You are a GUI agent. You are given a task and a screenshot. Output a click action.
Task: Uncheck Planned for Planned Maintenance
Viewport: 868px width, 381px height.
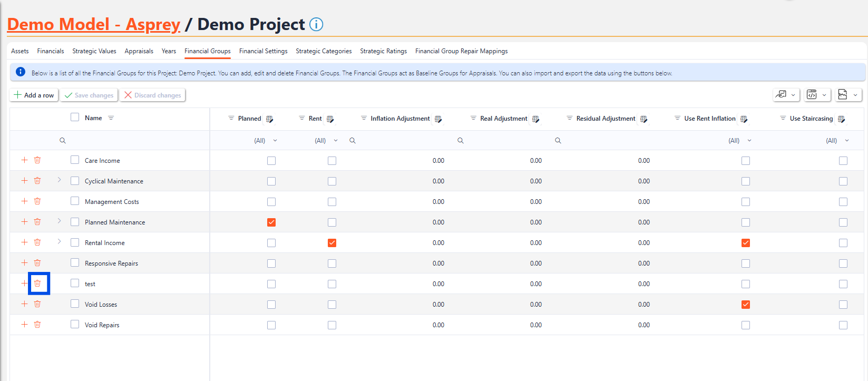click(x=271, y=222)
